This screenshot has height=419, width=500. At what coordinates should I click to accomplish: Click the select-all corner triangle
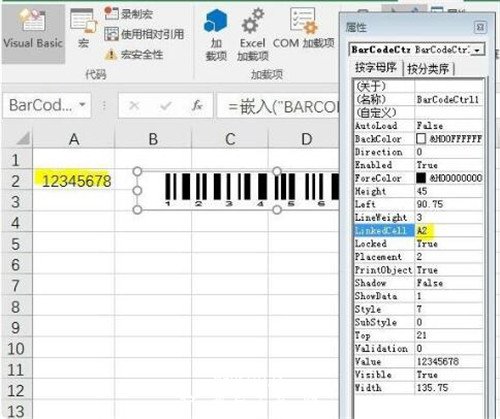click(x=23, y=138)
